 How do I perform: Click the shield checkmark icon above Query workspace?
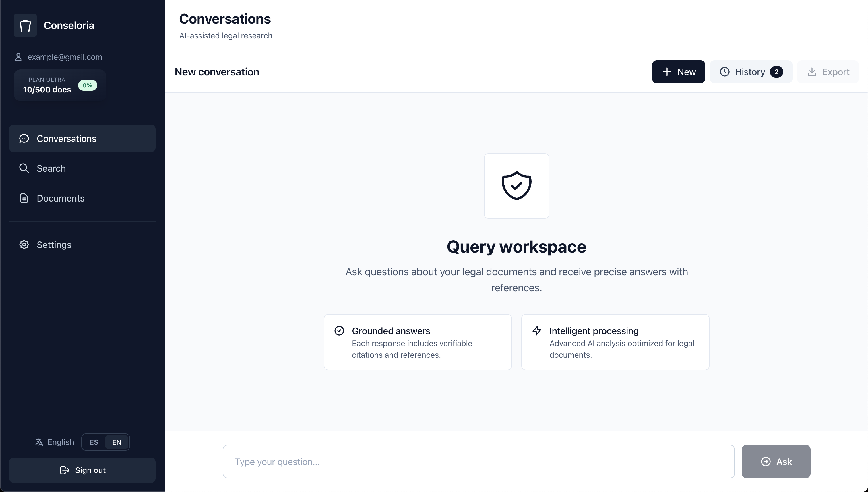[x=516, y=185]
